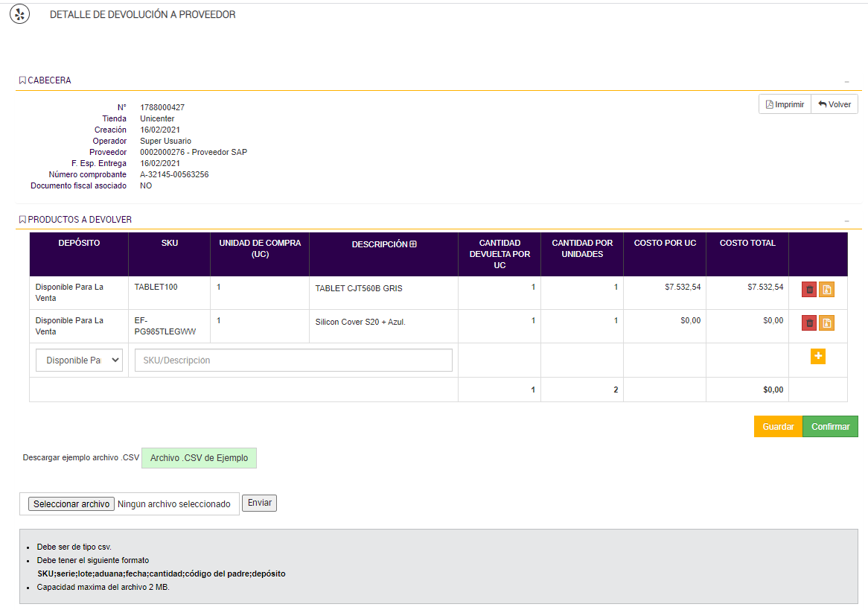Focus the SKU/Descripción search field
The width and height of the screenshot is (868, 610).
(293, 360)
